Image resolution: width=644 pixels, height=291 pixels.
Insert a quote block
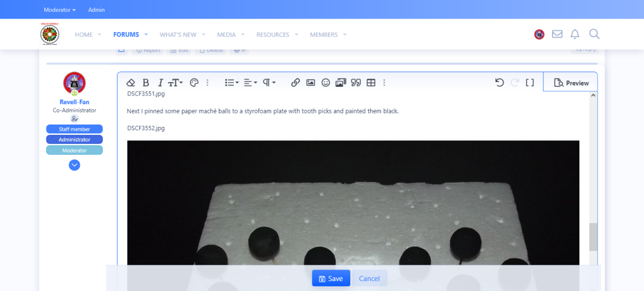click(356, 83)
